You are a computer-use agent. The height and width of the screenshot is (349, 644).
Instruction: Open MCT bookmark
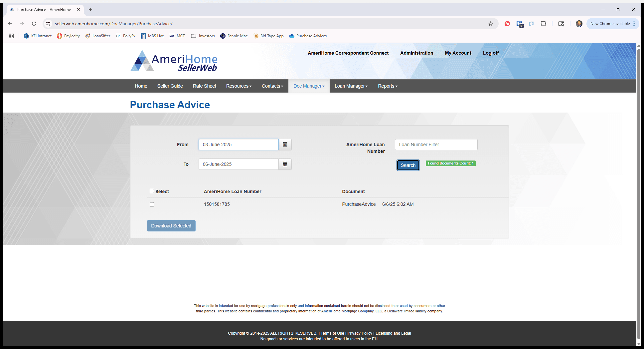[x=177, y=36]
